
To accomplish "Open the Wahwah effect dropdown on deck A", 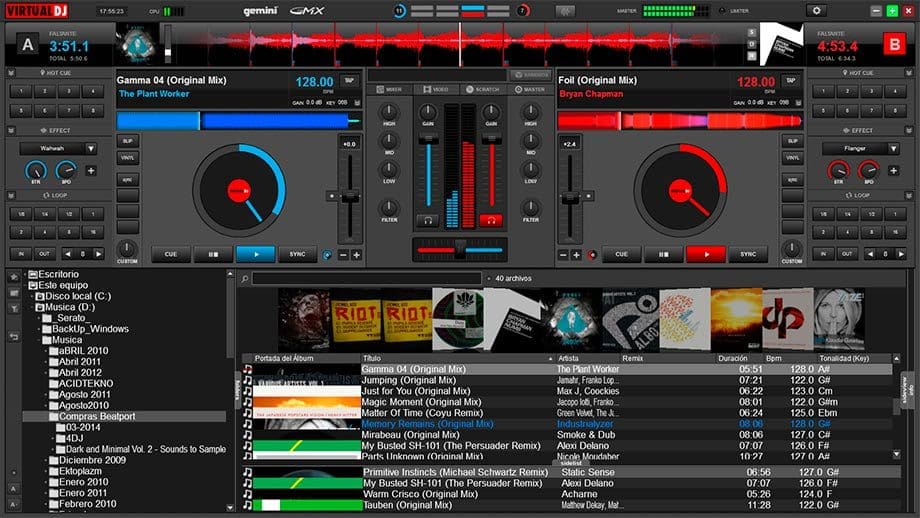I will 91,148.
